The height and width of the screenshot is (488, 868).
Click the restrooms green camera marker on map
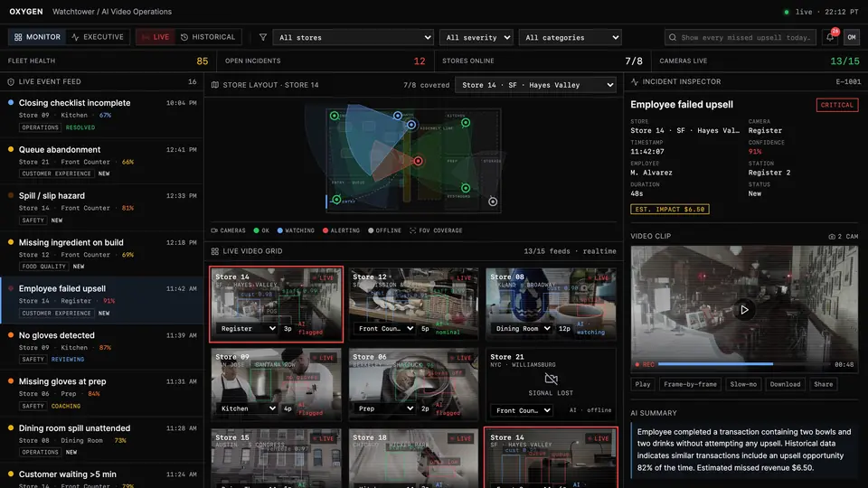pos(466,188)
